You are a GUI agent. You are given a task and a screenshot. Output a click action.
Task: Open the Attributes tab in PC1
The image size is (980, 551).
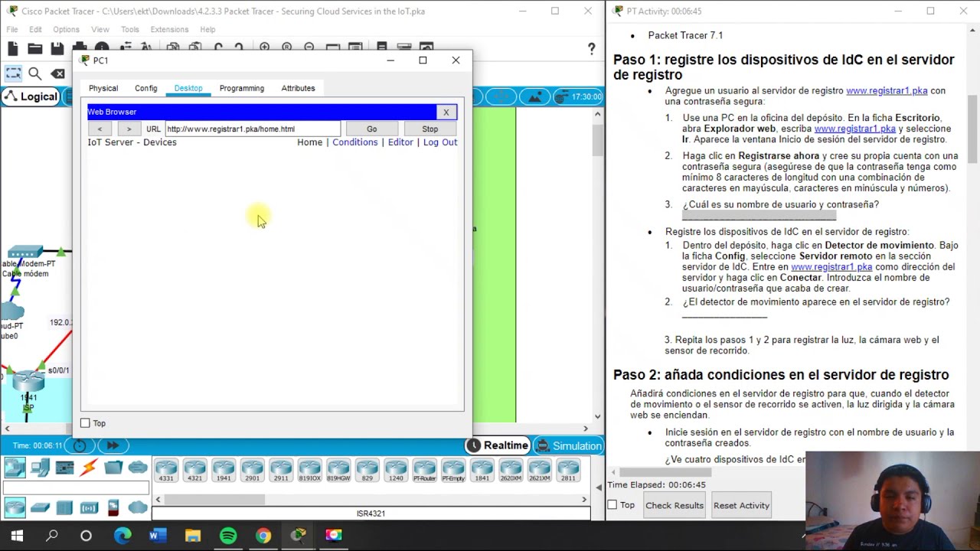(298, 88)
